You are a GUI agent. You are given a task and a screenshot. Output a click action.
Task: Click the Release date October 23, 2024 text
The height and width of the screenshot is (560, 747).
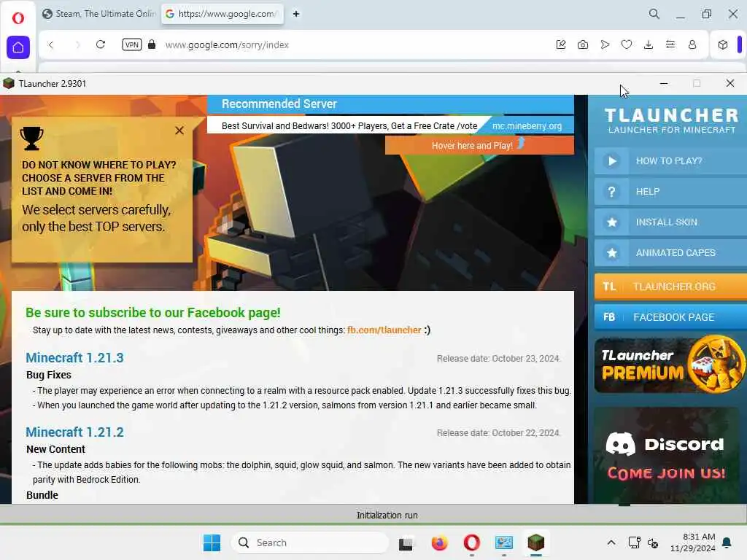(x=498, y=359)
